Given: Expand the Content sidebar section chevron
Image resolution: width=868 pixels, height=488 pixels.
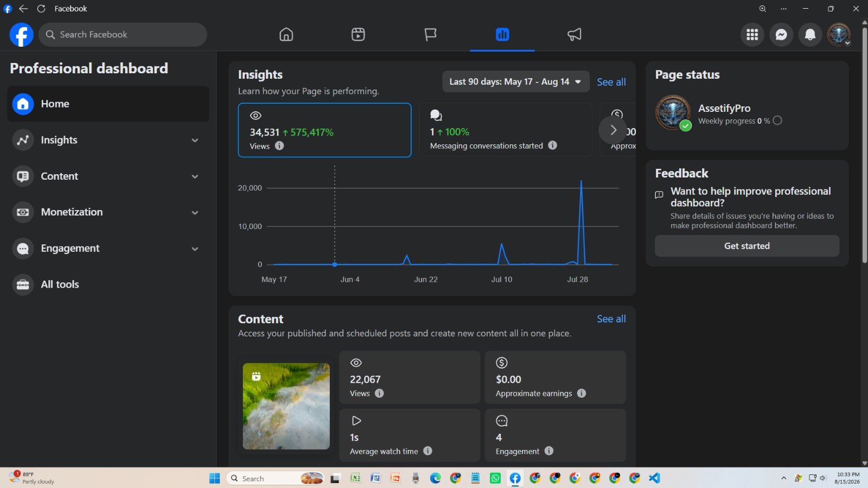Looking at the screenshot, I should [195, 176].
